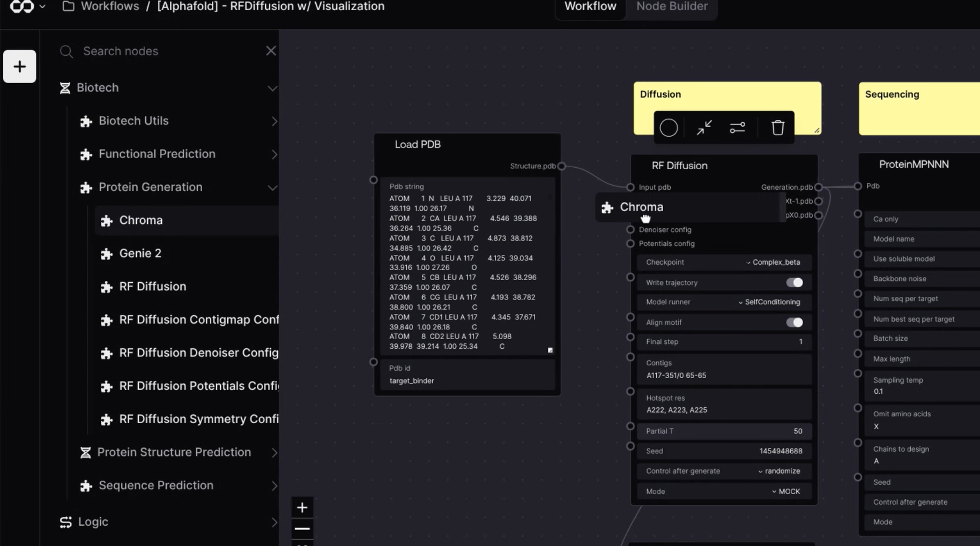This screenshot has width=980, height=546.
Task: Click the Functional Prediction puzzle icon
Action: click(x=86, y=154)
